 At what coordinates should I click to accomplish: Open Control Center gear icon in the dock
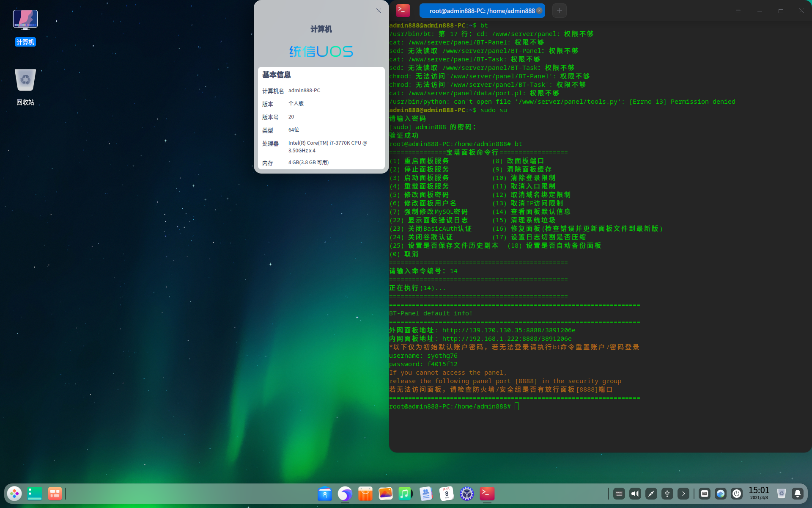tap(467, 494)
